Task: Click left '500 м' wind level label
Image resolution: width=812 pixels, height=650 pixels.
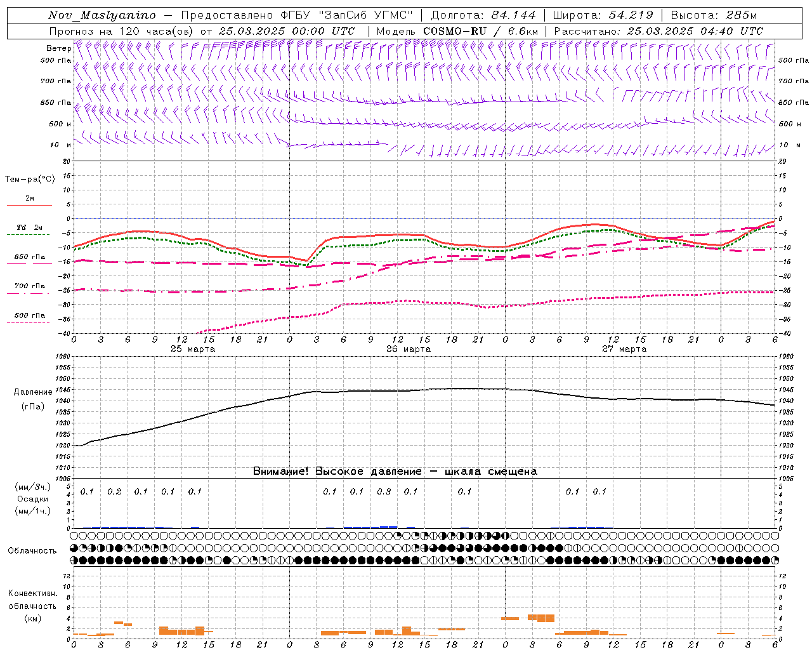Action: 60,124
